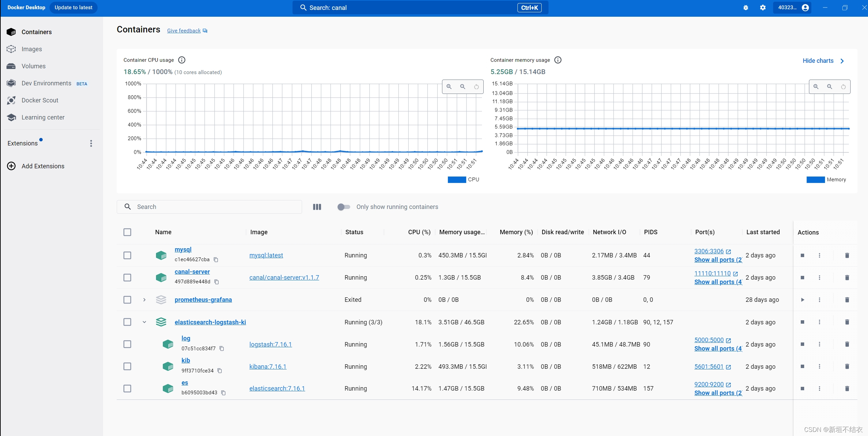Delete the prometheus-grafana stack
Screen dimensions: 868x436
click(x=847, y=300)
